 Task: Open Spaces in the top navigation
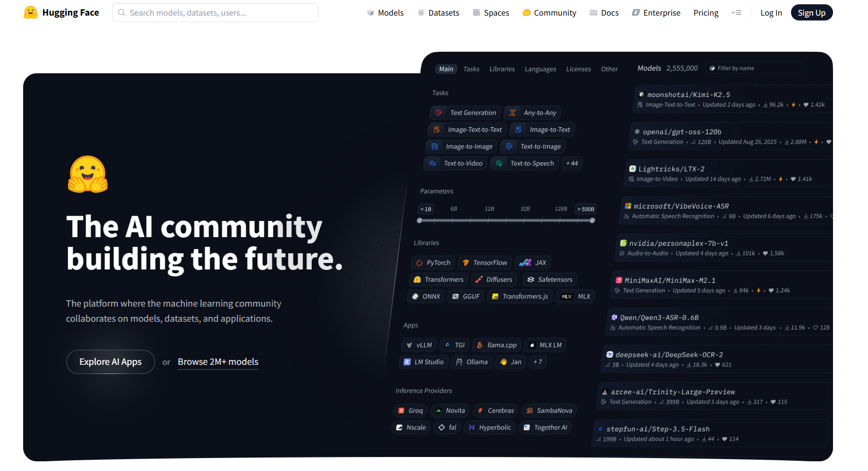pos(491,13)
